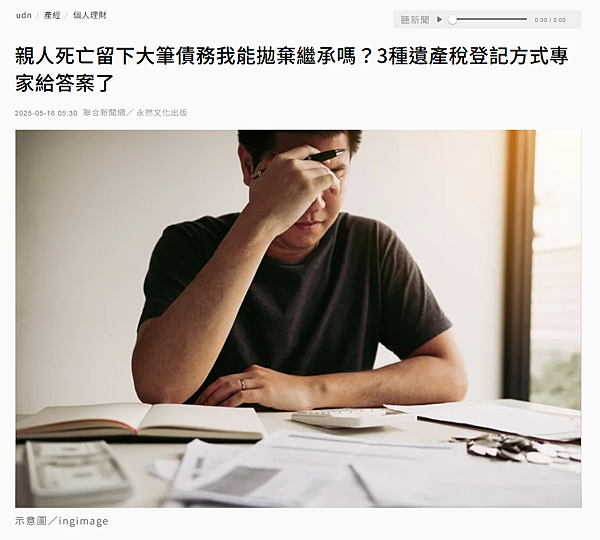
Task: Jump to the end of the audio track
Action: pyautogui.click(x=526, y=20)
